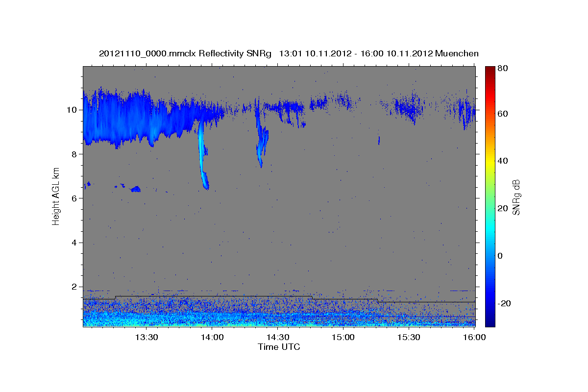The height and width of the screenshot is (392, 588).
Task: Click the colorbar value 0
Action: [500, 256]
